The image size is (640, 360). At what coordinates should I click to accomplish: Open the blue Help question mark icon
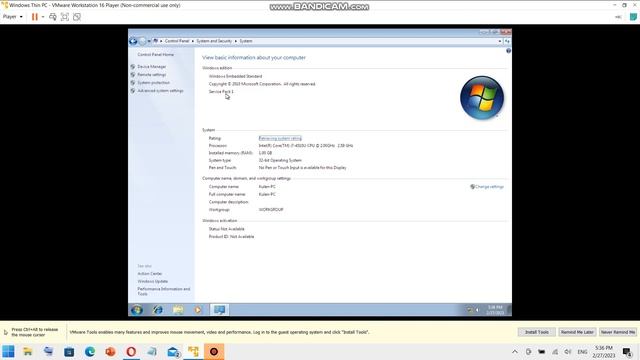coord(508,51)
